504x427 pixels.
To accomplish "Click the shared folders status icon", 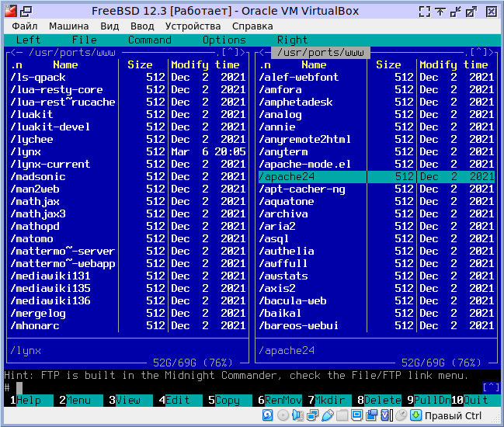I will click(342, 415).
